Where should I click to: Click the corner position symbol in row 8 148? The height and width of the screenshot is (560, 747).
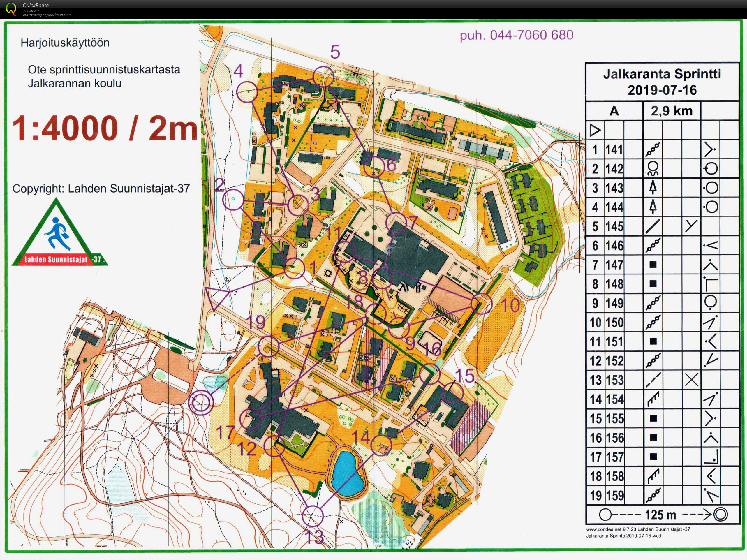tap(711, 284)
